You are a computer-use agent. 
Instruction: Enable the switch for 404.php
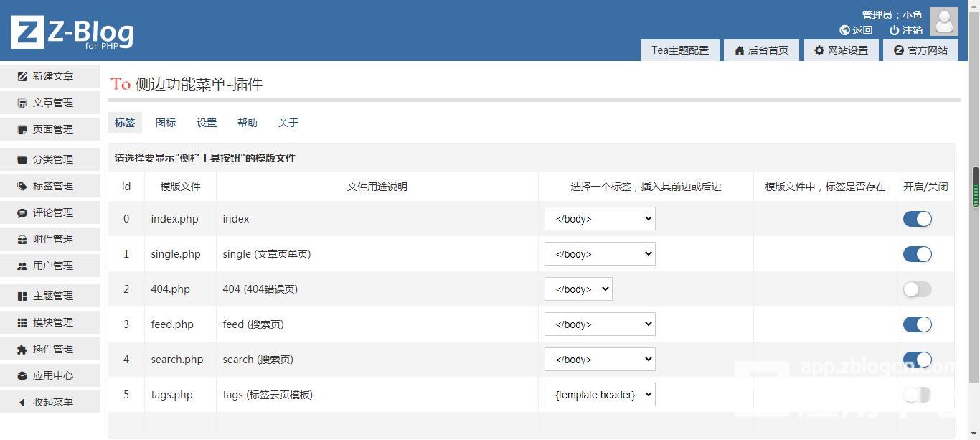[917, 289]
